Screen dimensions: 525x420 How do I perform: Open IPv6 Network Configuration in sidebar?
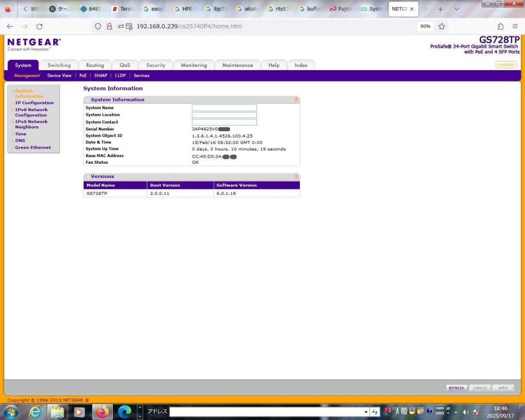tap(31, 112)
